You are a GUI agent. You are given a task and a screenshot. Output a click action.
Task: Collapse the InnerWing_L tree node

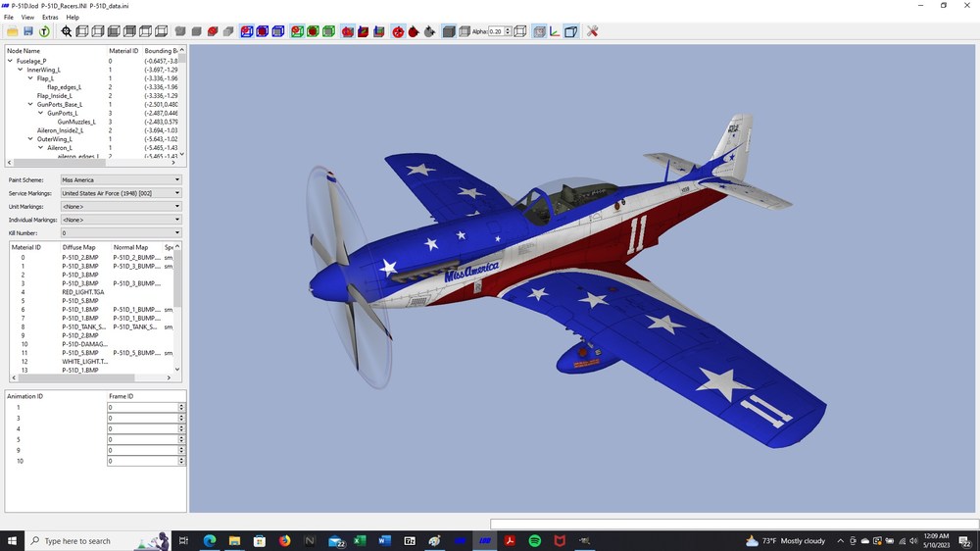(x=20, y=70)
